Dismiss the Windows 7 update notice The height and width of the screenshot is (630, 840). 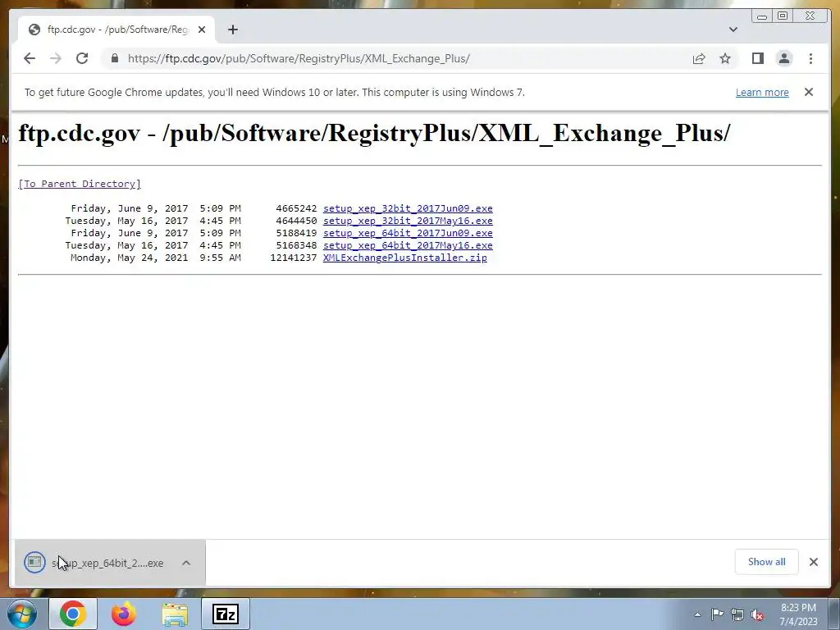[x=808, y=92]
